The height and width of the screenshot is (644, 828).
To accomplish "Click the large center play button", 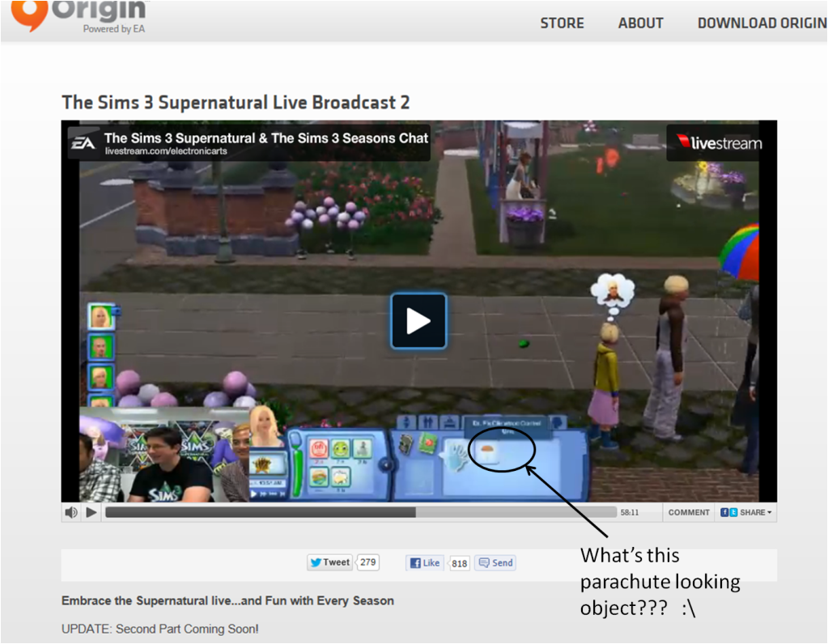I will point(418,321).
